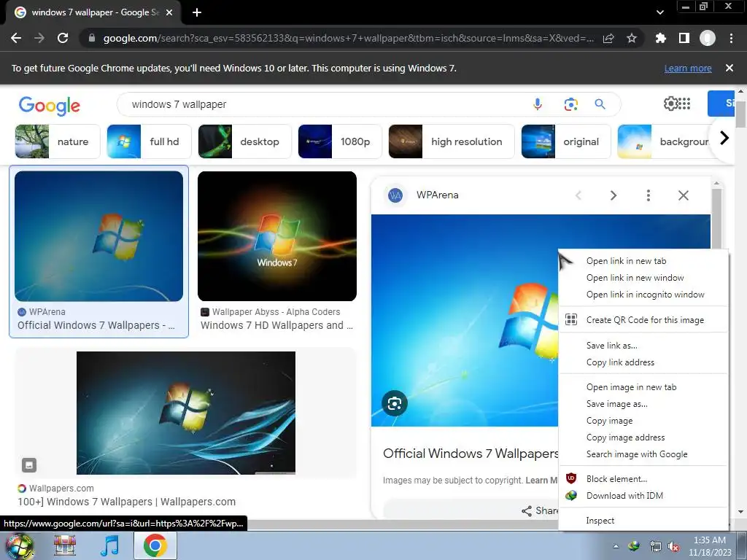747x560 pixels.
Task: Open the WinRAR archive icon in taskbar
Action: [65, 546]
